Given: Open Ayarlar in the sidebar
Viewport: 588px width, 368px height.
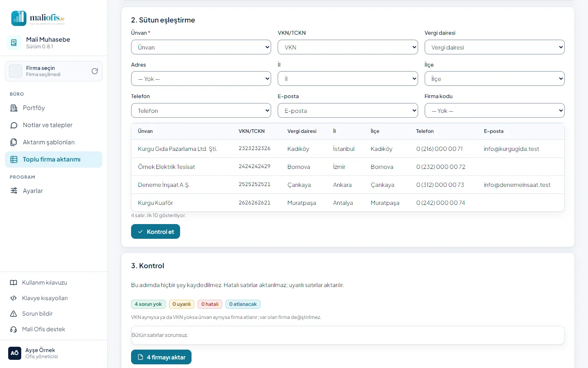Looking at the screenshot, I should tap(53, 191).
